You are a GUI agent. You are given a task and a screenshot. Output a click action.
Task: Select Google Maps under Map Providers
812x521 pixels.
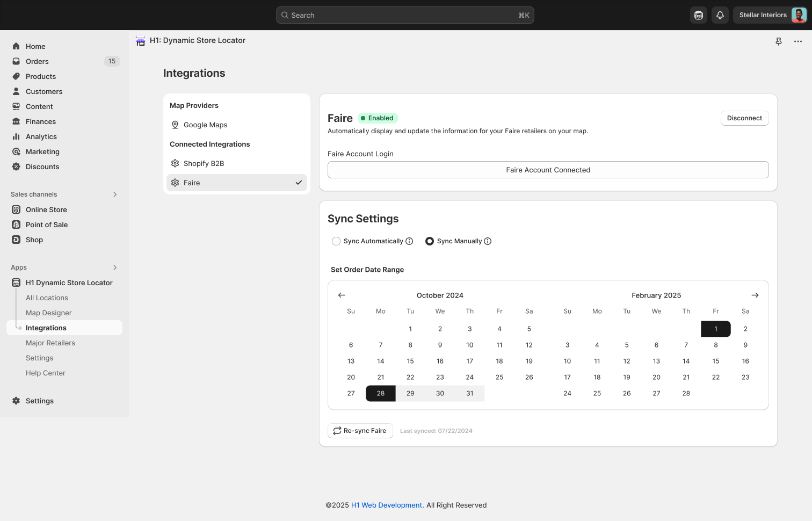tap(236, 125)
